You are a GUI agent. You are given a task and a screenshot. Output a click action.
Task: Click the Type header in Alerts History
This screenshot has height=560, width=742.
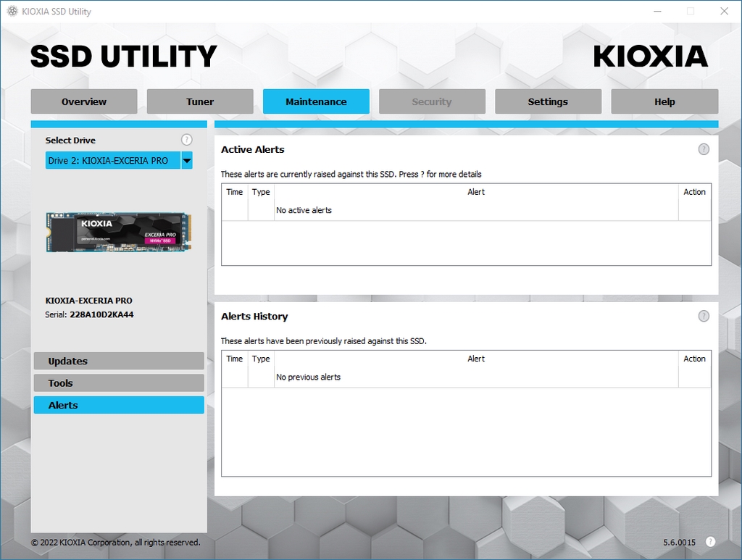261,359
